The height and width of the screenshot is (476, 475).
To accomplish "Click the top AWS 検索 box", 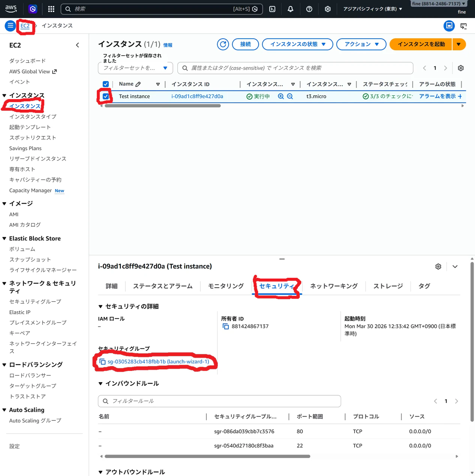I will (x=161, y=9).
